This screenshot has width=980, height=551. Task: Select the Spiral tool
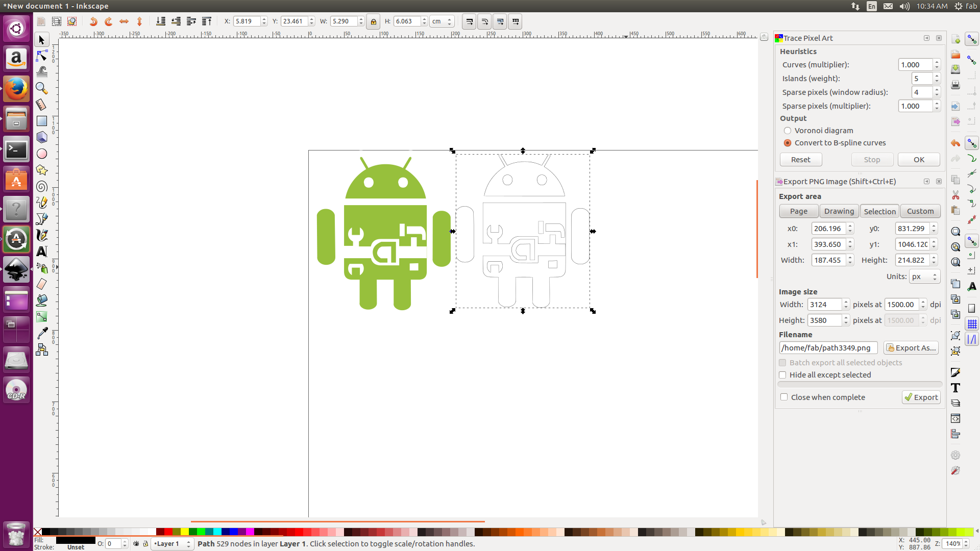42,186
